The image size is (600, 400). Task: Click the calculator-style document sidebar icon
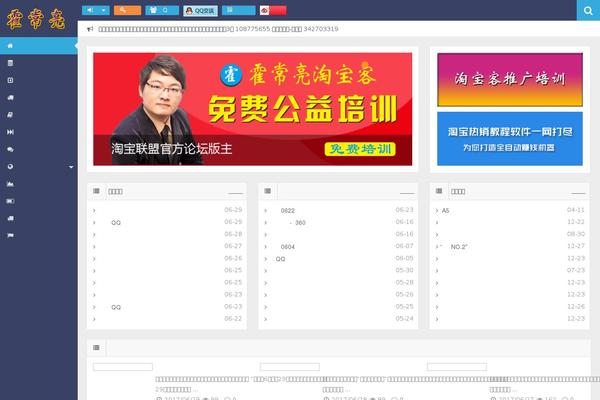coord(10,63)
